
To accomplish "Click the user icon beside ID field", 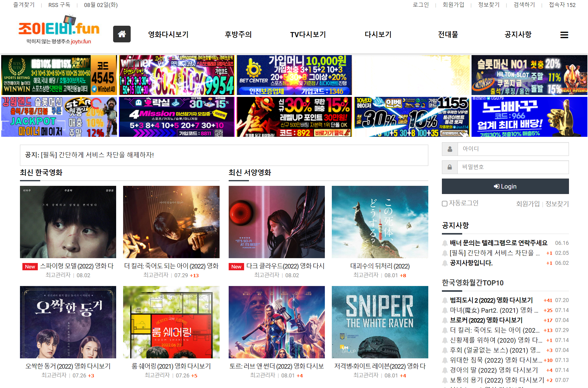I will 450,149.
